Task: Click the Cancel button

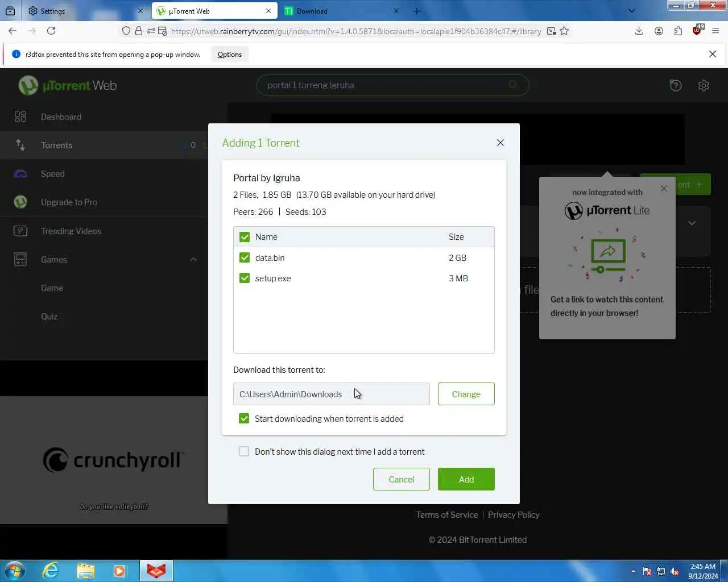Action: (x=402, y=479)
